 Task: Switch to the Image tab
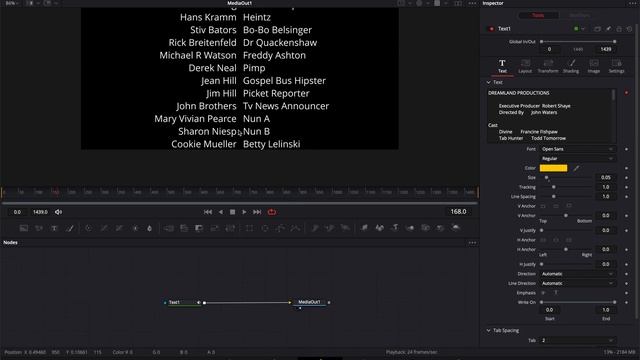(594, 66)
